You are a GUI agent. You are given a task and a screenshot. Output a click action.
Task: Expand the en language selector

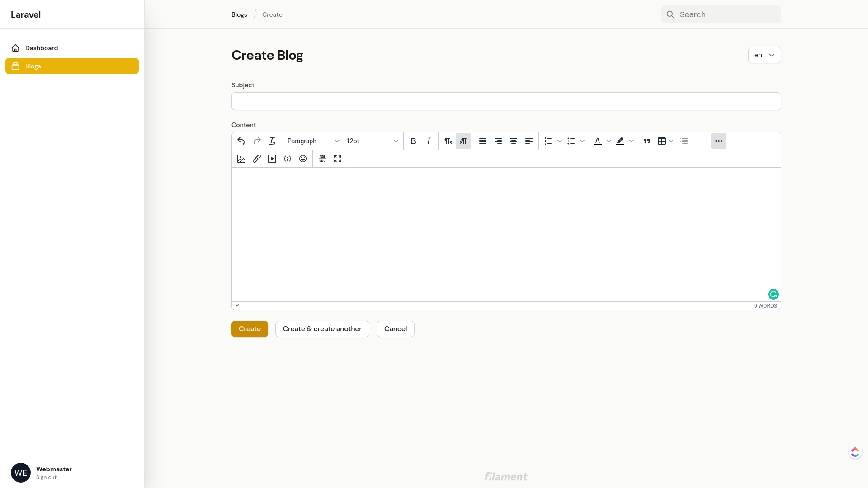764,55
